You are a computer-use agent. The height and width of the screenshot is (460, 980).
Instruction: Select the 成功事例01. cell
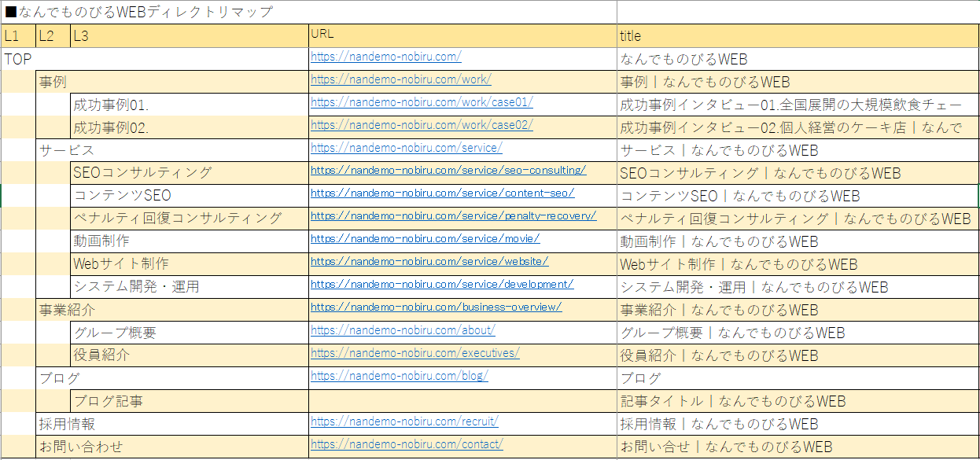coord(190,105)
